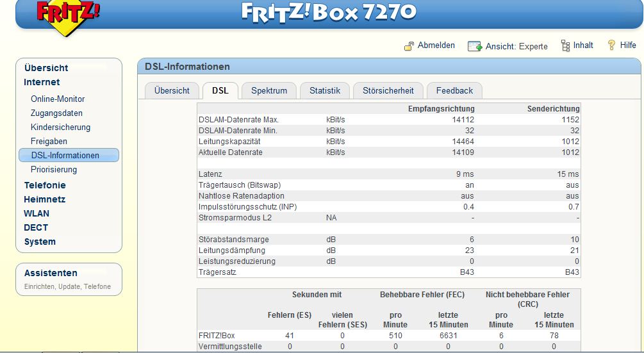
Task: Click the Ansicht Experte view icon
Action: tap(474, 46)
